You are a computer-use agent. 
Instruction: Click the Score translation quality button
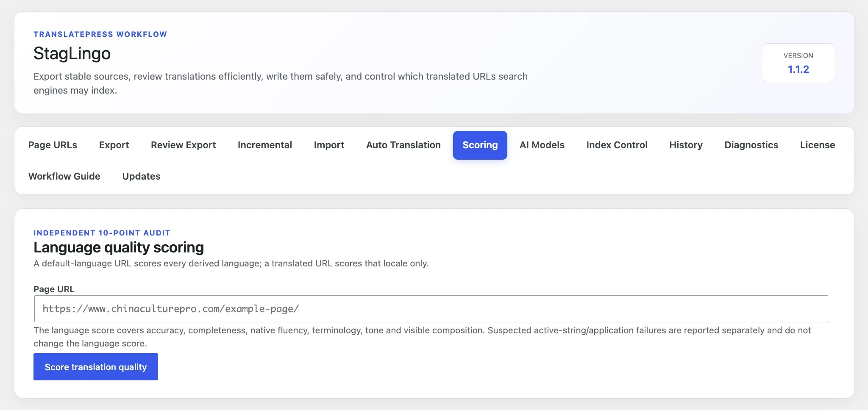tap(96, 367)
